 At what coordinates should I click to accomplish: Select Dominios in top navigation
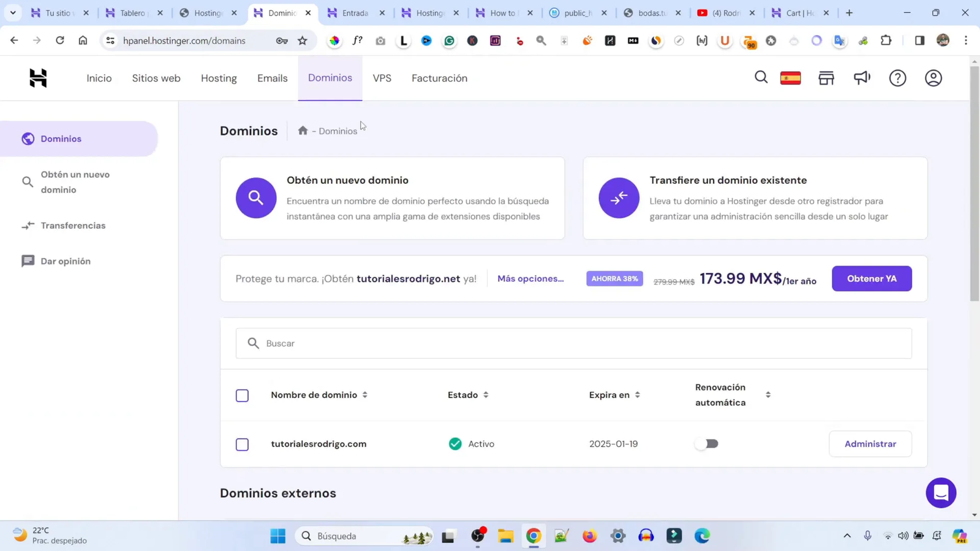coord(330,78)
